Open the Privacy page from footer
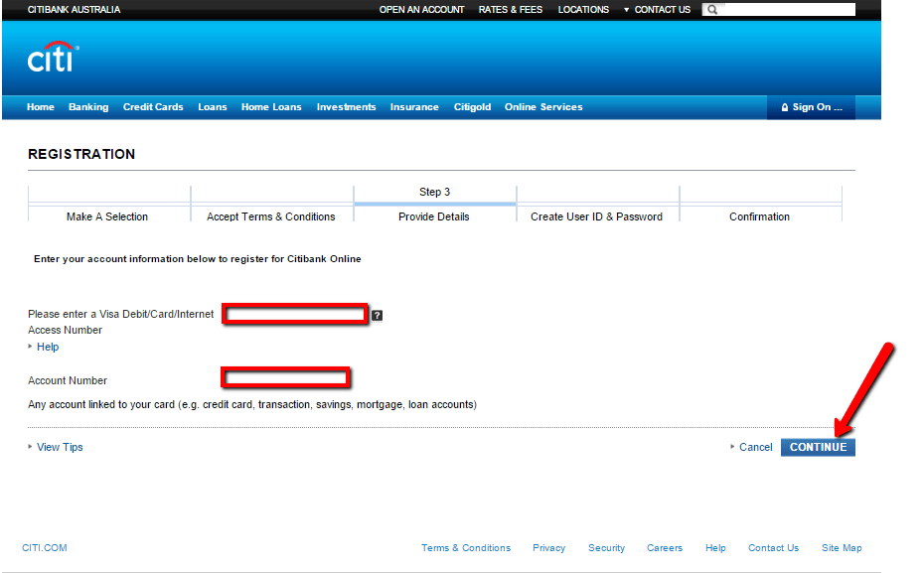The height and width of the screenshot is (573, 924). tap(548, 547)
